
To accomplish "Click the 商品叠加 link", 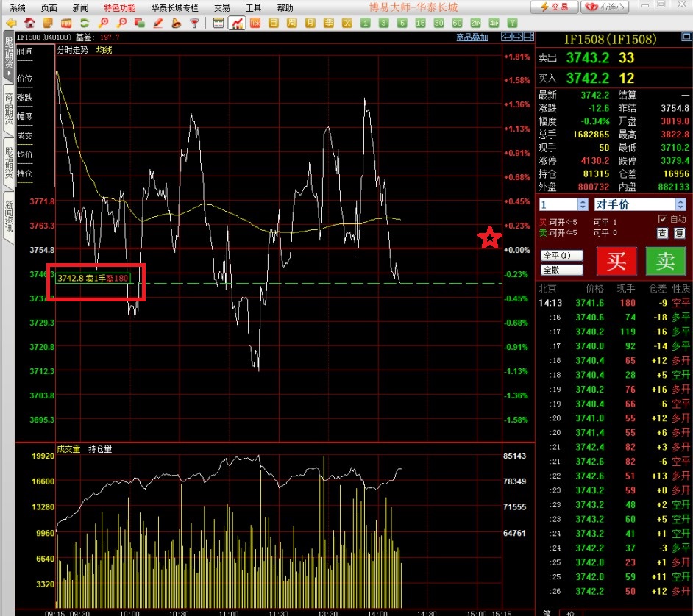I will pyautogui.click(x=472, y=37).
